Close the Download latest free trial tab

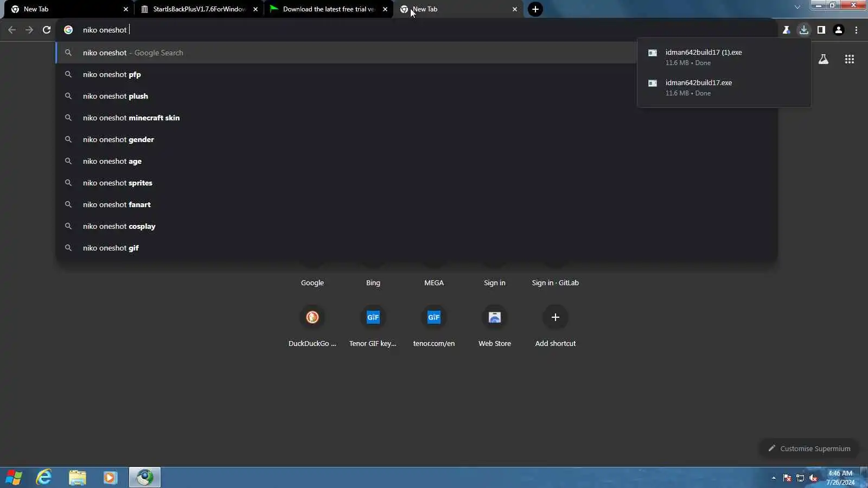coord(385,9)
